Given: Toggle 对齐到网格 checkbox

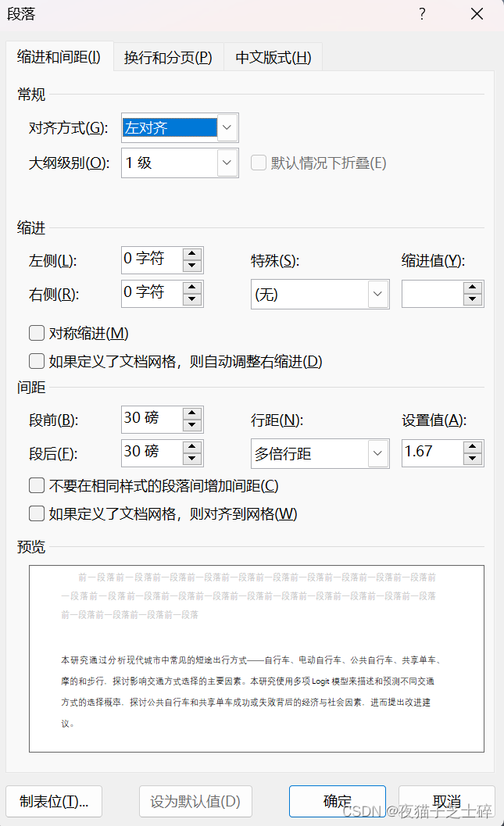Looking at the screenshot, I should [x=37, y=513].
